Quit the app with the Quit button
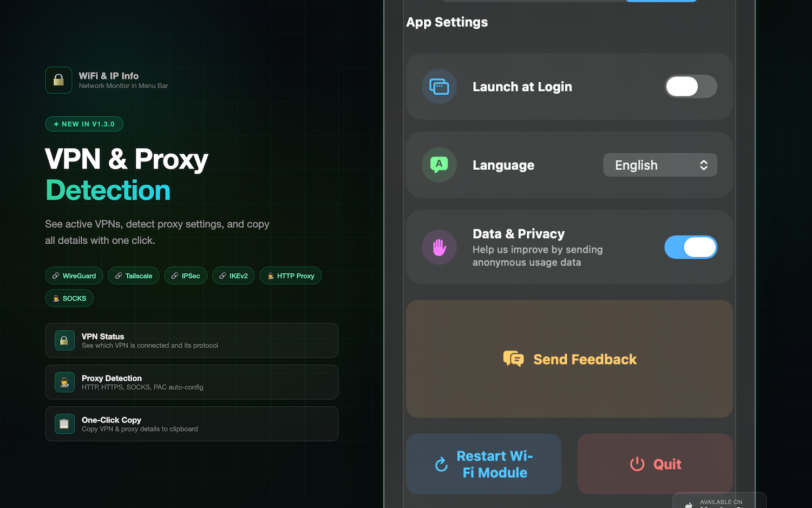The height and width of the screenshot is (508, 812). (x=655, y=464)
